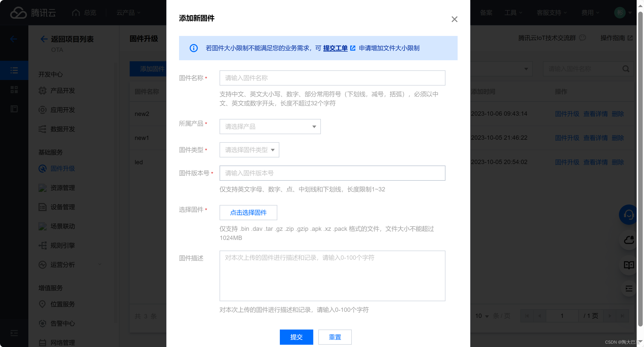Click the search magnifier icon
Screen dimensions: 644x347
pyautogui.click(x=626, y=69)
